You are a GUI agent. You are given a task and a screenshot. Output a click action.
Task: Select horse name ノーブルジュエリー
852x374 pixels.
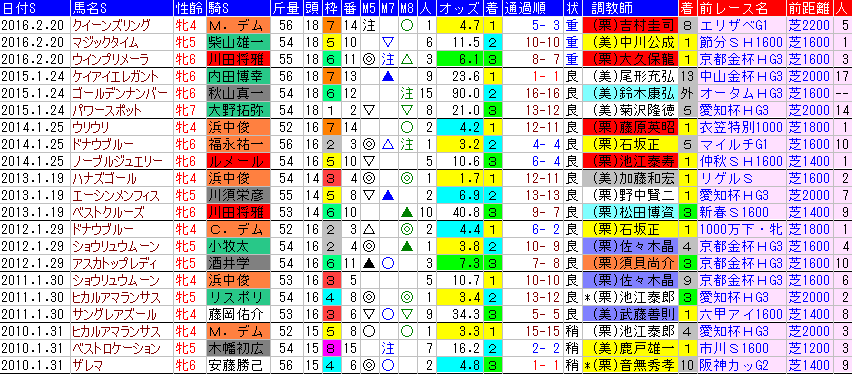(117, 161)
